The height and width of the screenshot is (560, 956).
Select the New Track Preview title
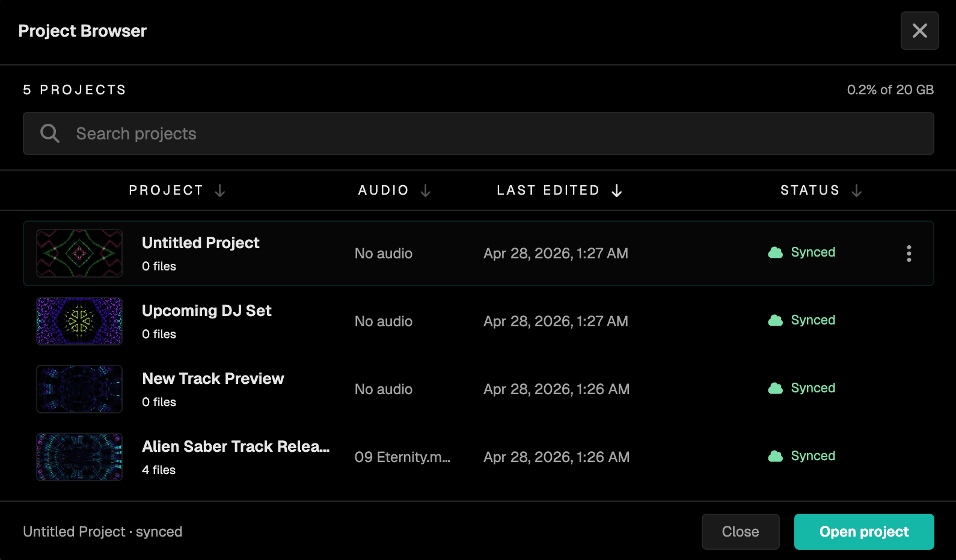pyautogui.click(x=213, y=379)
